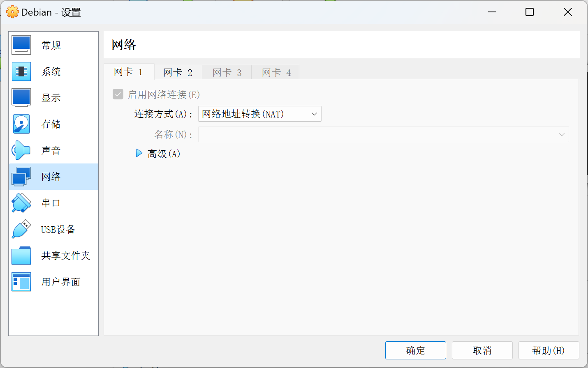Close the Debian settings window

point(568,12)
